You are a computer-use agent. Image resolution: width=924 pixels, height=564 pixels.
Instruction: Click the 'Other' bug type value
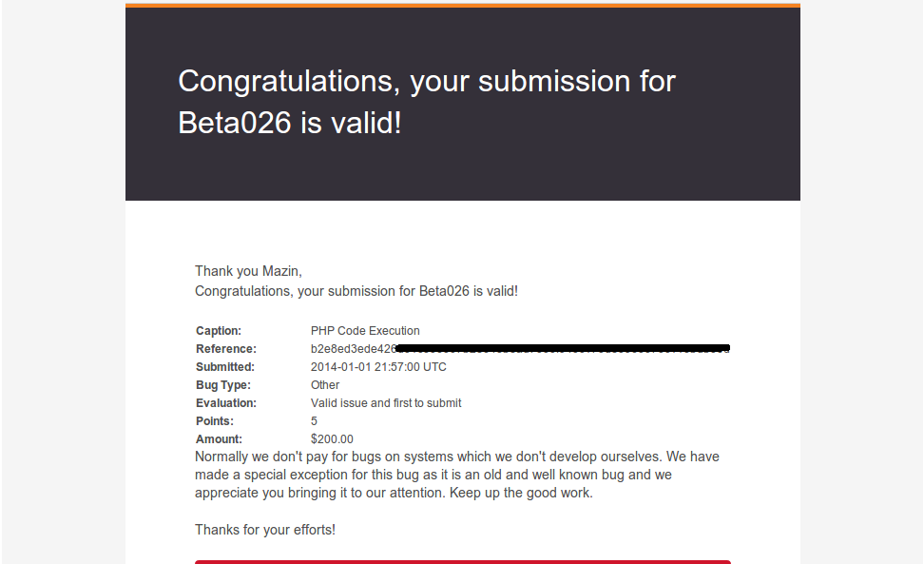[x=325, y=385]
